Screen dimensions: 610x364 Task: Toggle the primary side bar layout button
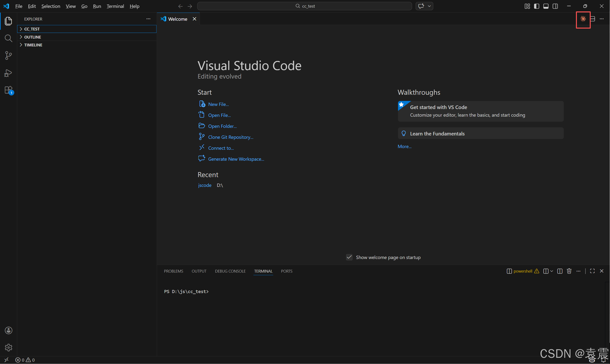[x=536, y=6]
